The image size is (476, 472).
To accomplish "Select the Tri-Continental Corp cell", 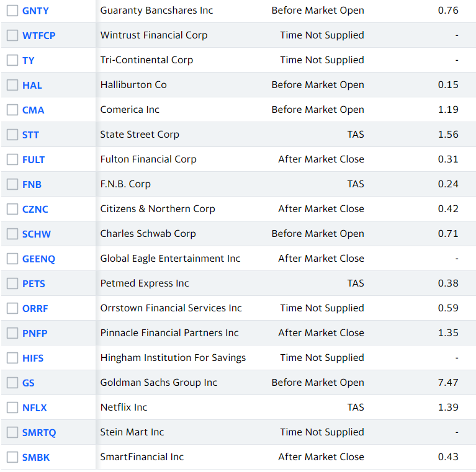I will (146, 60).
